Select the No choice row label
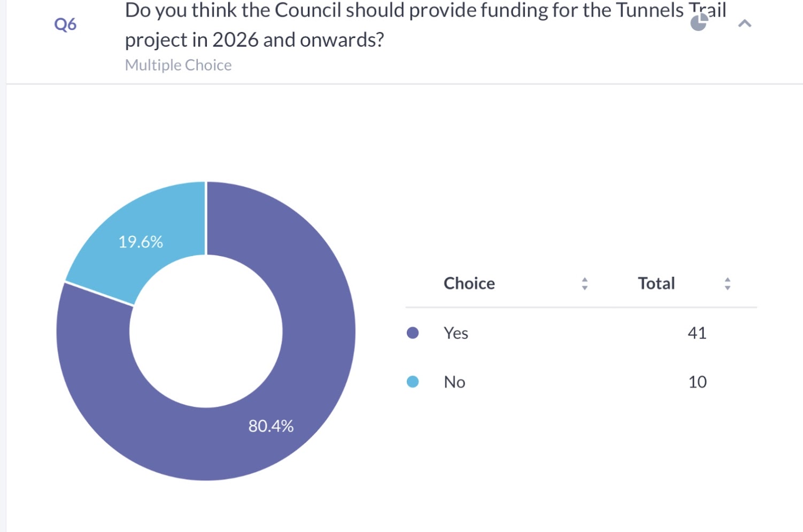Viewport: 803px width, 532px height. tap(454, 382)
